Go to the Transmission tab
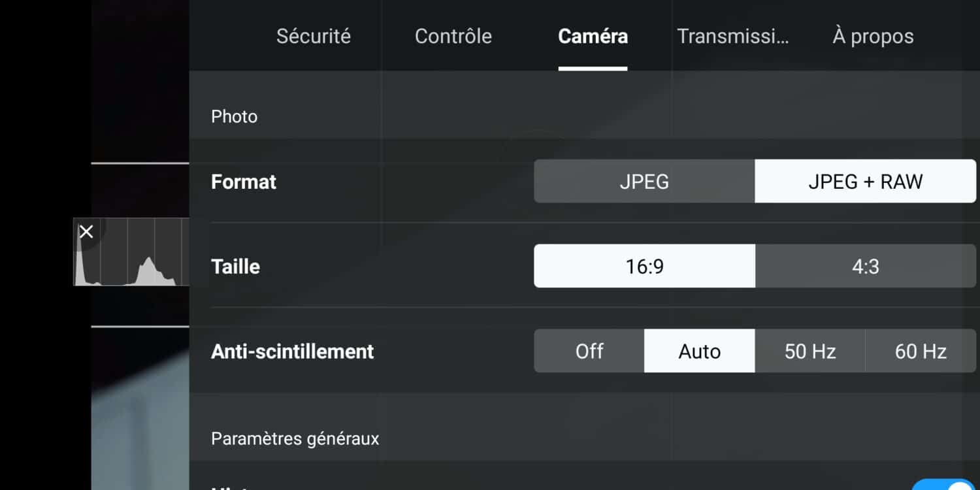Viewport: 980px width, 490px height. [x=732, y=36]
